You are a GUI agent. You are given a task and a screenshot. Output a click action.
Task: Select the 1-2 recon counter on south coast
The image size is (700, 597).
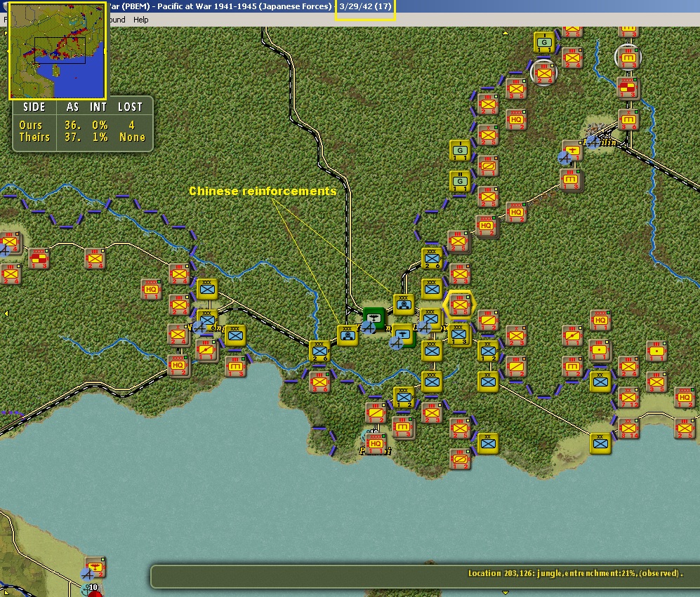coord(460,459)
